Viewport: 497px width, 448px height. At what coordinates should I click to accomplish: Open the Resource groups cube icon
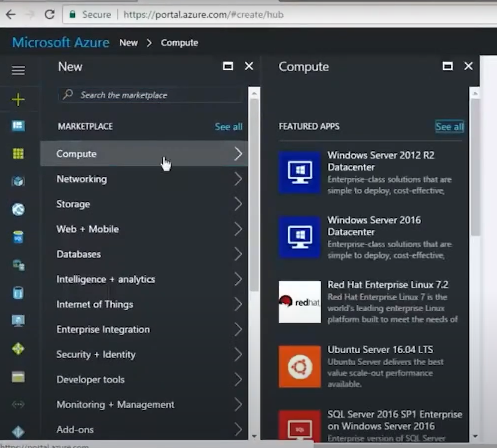coord(18,182)
